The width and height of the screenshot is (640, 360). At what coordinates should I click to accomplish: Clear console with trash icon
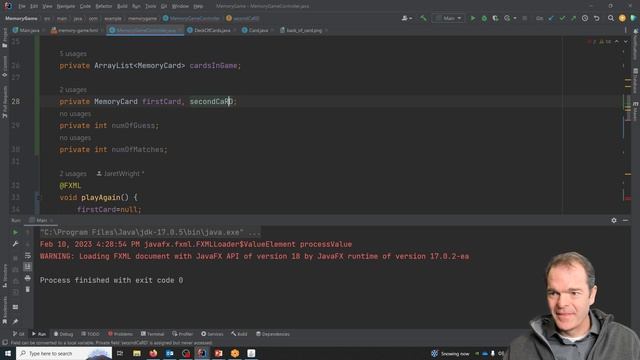(28, 289)
